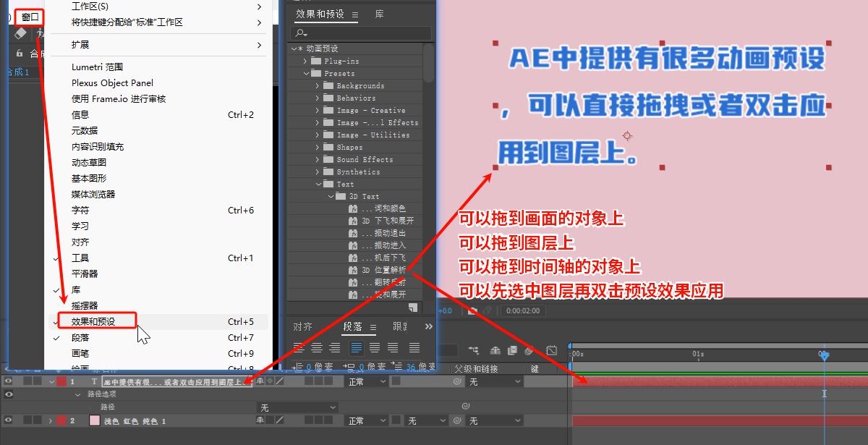Expand the Sound Effects folder
Screen dimensions: 868x445
318,160
